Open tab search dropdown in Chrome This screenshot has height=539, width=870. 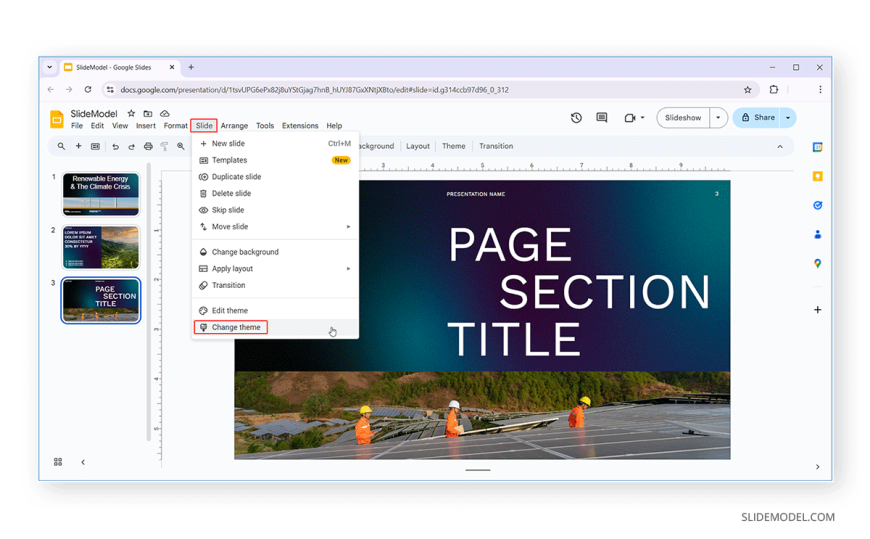(x=49, y=67)
